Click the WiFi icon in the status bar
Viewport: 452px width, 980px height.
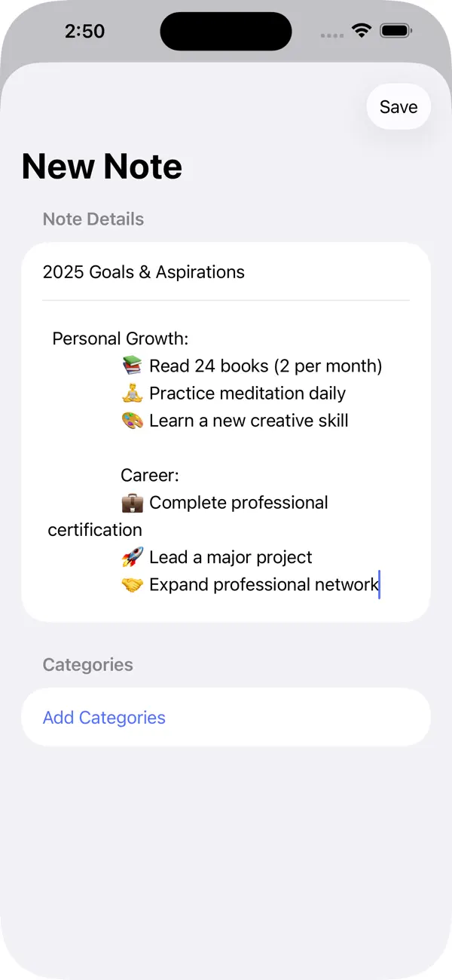point(361,31)
